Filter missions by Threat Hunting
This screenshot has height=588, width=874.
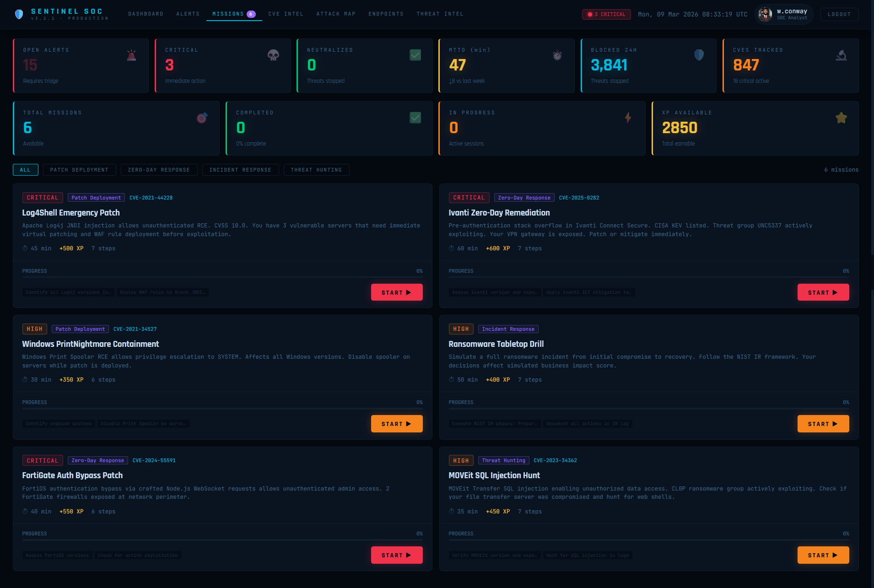(316, 170)
